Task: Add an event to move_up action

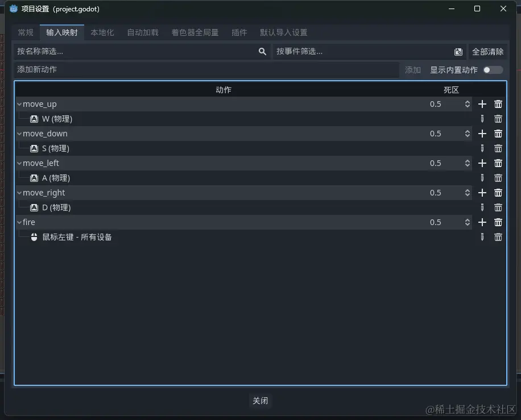Action: 482,104
